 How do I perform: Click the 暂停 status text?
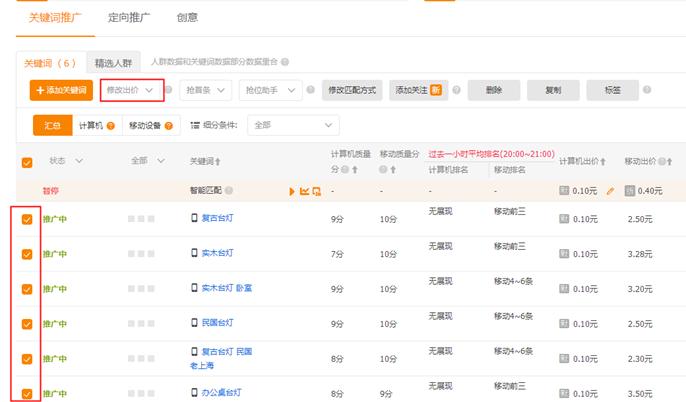tap(50, 191)
